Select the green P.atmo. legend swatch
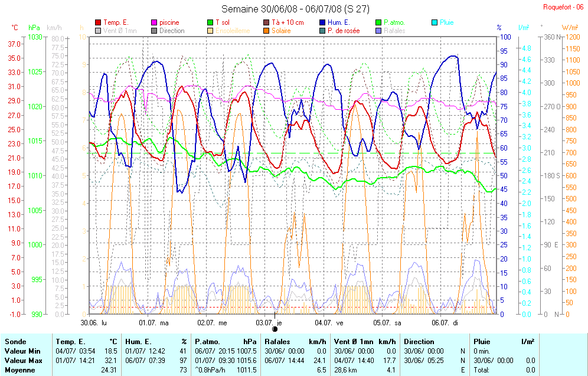The height and width of the screenshot is (376, 588). [x=378, y=22]
